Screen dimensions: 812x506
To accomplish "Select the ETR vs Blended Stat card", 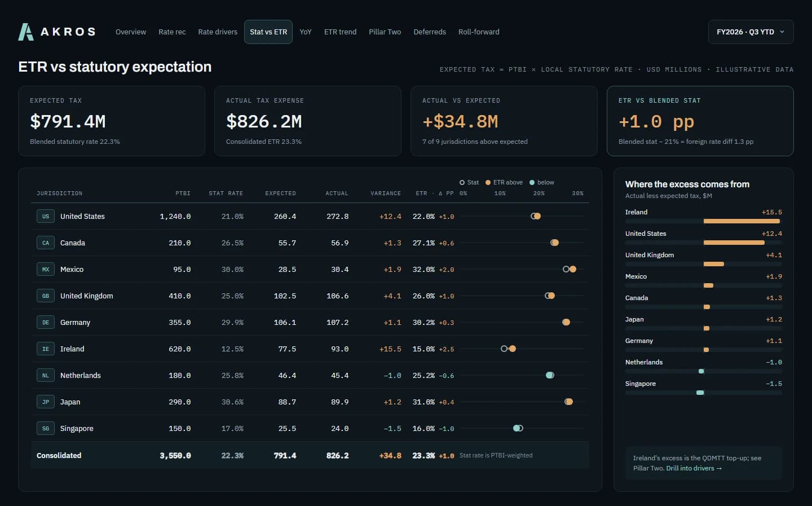I will click(x=700, y=121).
